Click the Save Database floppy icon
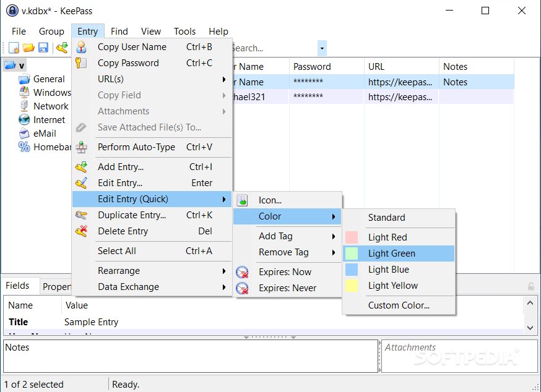The height and width of the screenshot is (392, 541). tap(43, 48)
